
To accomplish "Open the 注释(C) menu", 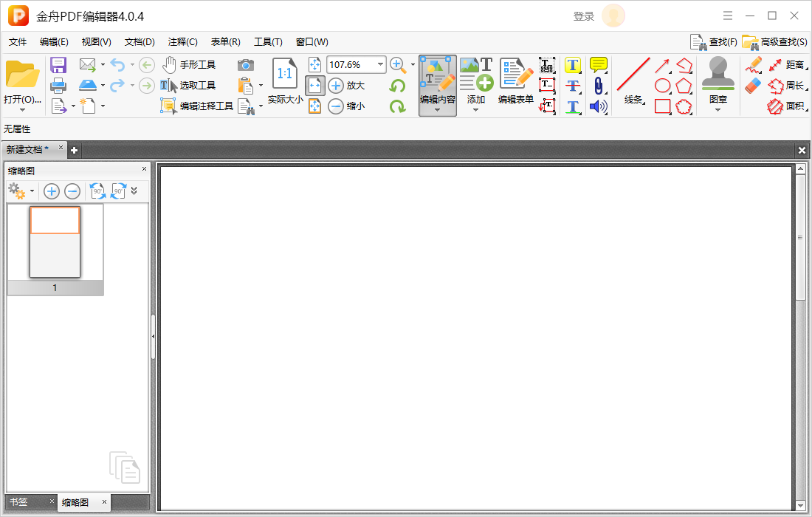I will click(x=182, y=42).
